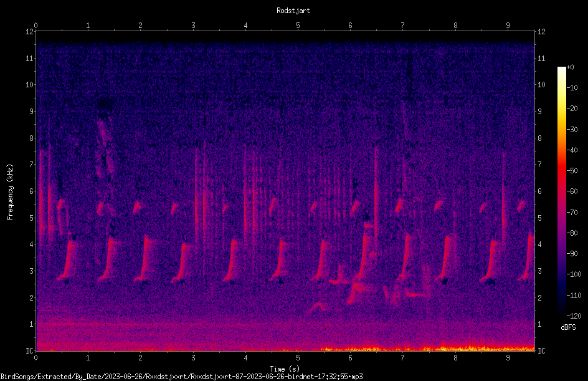The height and width of the screenshot is (381, 588).
Task: Select the -110 value on the color scale
Action: pyautogui.click(x=574, y=296)
